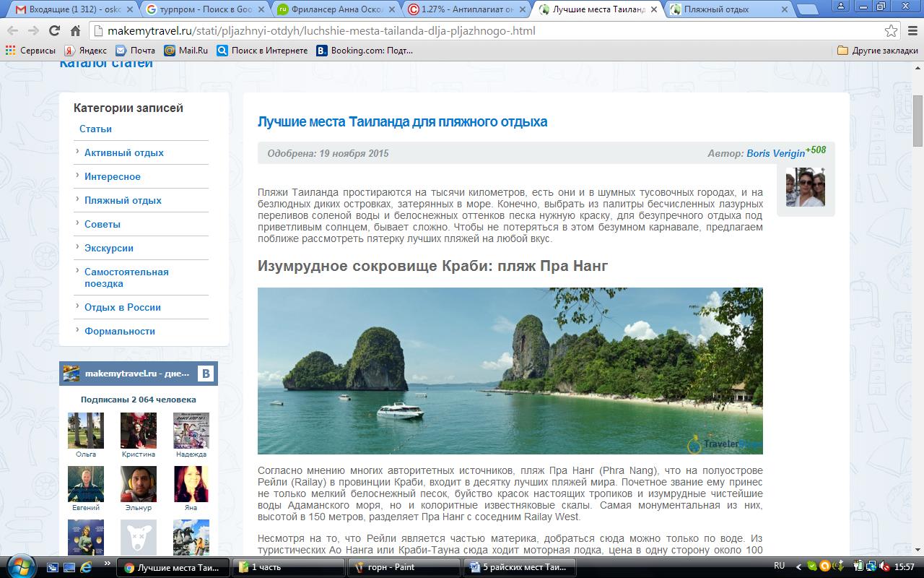Open the Mail.Ru bookmark
The image size is (924, 578).
click(186, 51)
